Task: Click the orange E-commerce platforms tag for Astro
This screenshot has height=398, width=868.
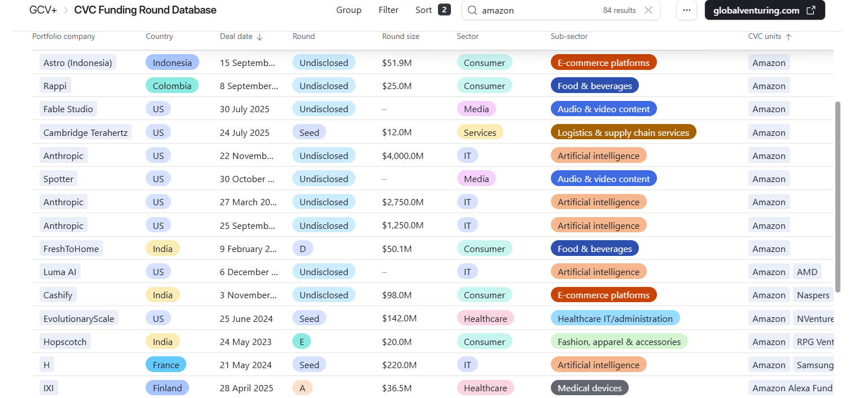Action: point(603,63)
